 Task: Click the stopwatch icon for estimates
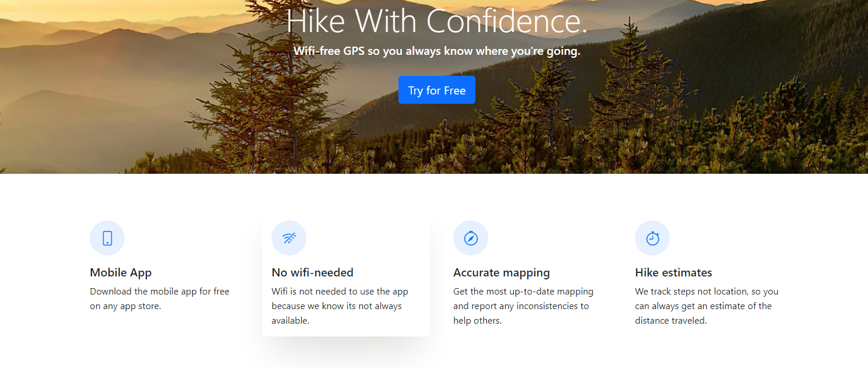[x=652, y=238]
